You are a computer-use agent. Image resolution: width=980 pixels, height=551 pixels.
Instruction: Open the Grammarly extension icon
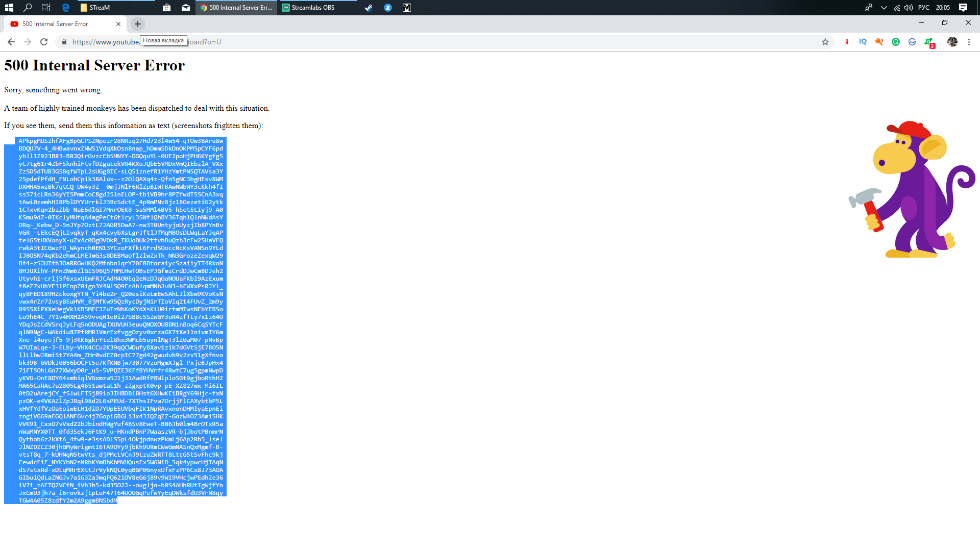coord(896,42)
